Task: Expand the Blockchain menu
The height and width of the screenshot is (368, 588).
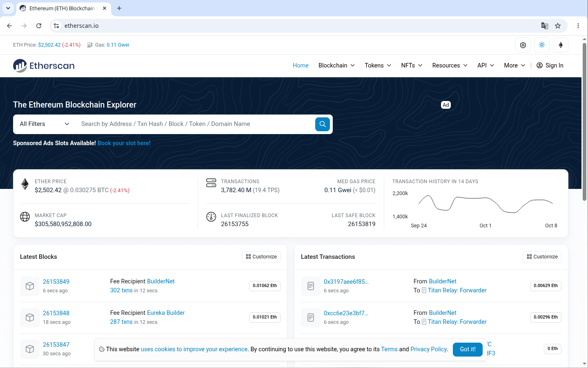Action: (x=336, y=65)
